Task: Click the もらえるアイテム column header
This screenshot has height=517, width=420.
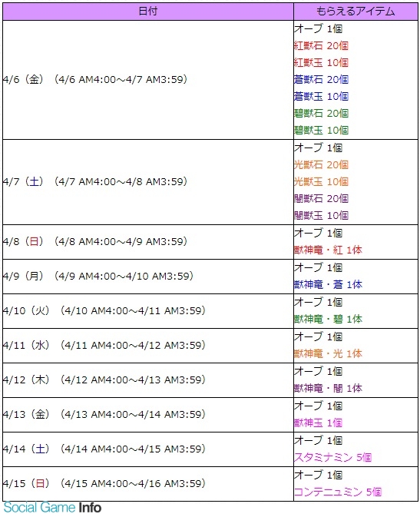Action: (x=356, y=12)
